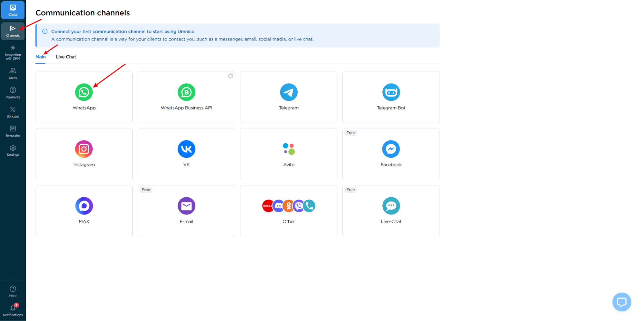The height and width of the screenshot is (321, 644).
Task: Click the Odnoklassniki icon in Other card
Action: point(289,206)
